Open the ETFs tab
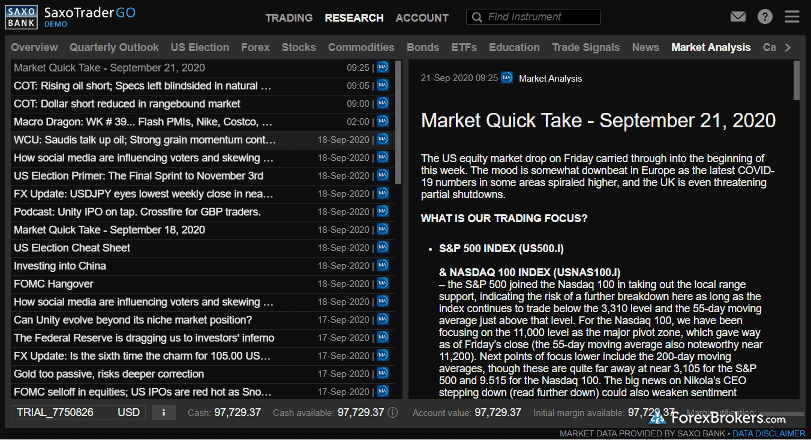811x440 pixels. pos(464,48)
